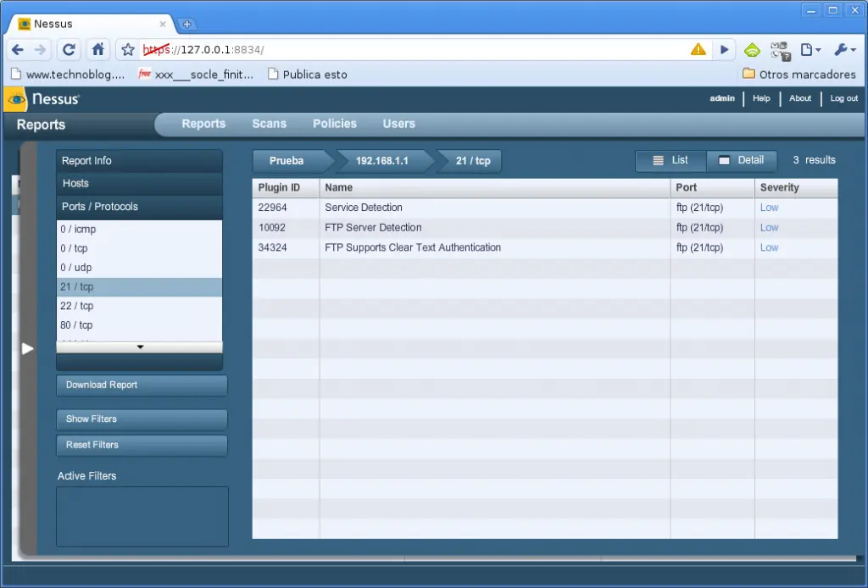Collapse the Ports / Protocols section
868x588 pixels.
(x=139, y=207)
